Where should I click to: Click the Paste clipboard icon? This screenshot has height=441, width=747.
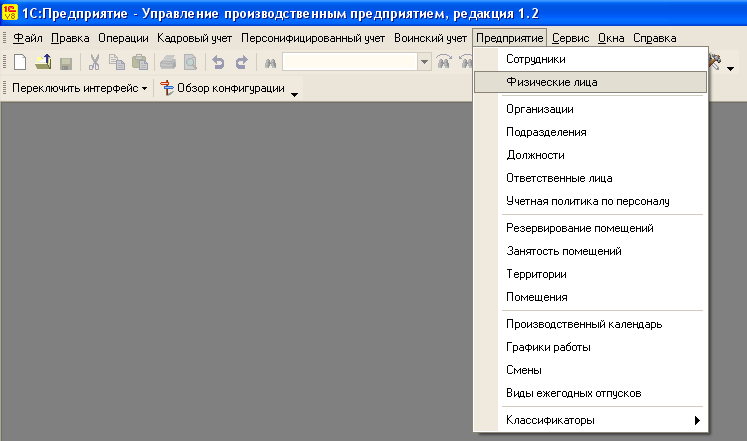pyautogui.click(x=140, y=62)
